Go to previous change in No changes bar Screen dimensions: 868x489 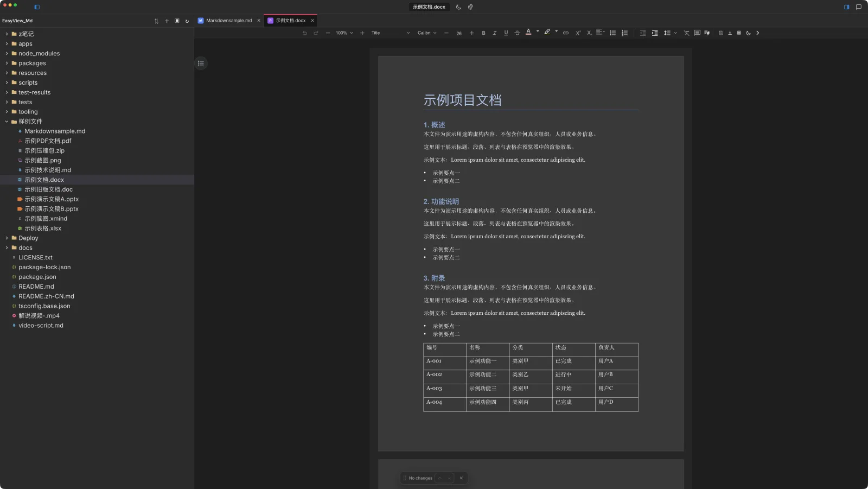(x=440, y=478)
